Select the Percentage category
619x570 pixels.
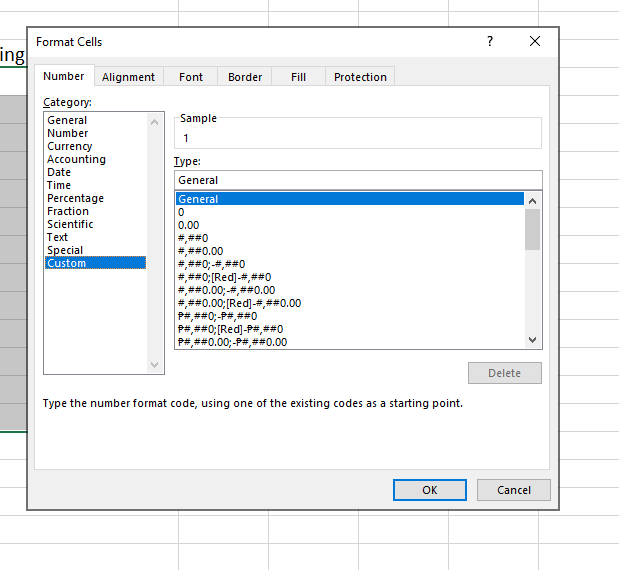(75, 198)
